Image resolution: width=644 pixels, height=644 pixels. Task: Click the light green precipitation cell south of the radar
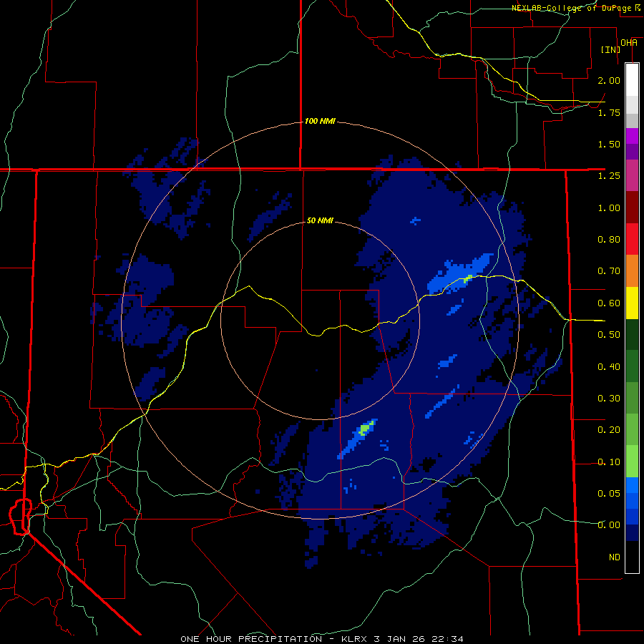pos(366,429)
